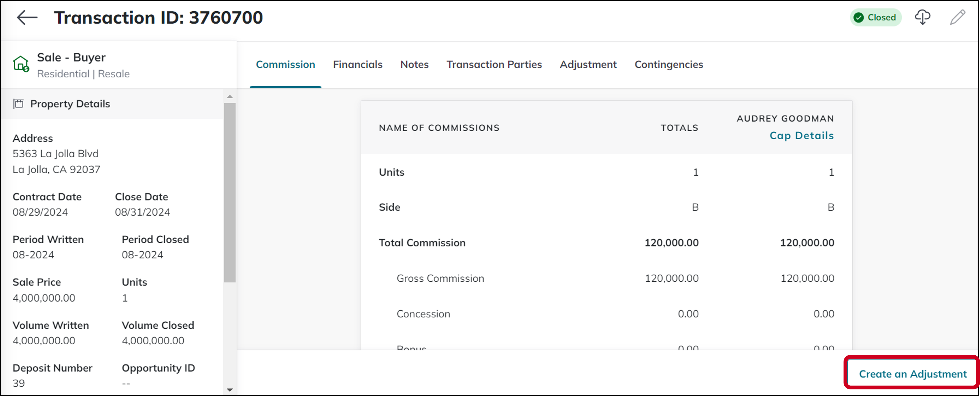Viewport: 980px width, 396px height.
Task: Click the pencil edit icon
Action: click(x=957, y=18)
